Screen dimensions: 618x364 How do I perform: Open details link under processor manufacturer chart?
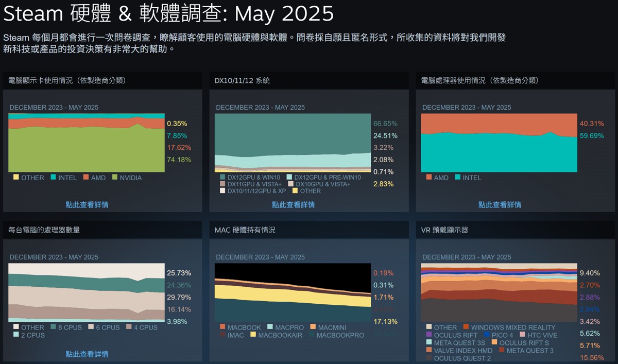500,204
